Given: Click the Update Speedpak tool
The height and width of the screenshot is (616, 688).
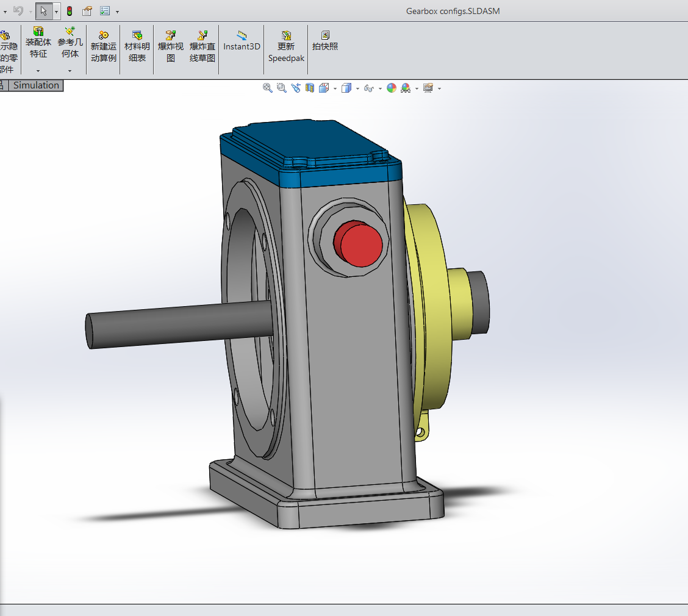Looking at the screenshot, I should click(x=285, y=44).
